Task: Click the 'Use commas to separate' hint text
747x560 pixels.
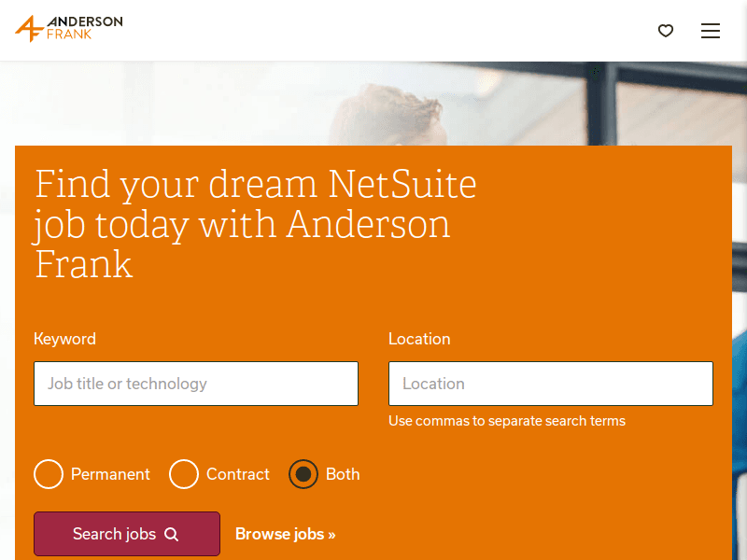Action: (507, 421)
